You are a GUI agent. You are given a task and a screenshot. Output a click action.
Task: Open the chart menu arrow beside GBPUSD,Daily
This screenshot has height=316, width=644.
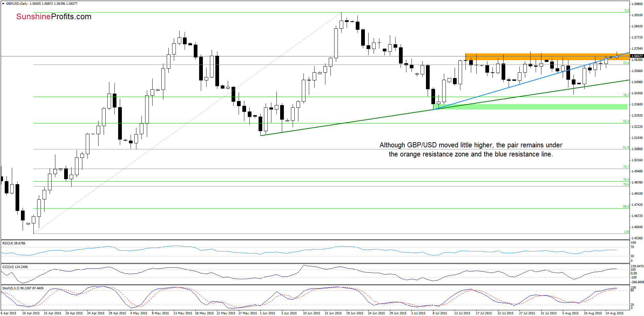(x=3, y=4)
